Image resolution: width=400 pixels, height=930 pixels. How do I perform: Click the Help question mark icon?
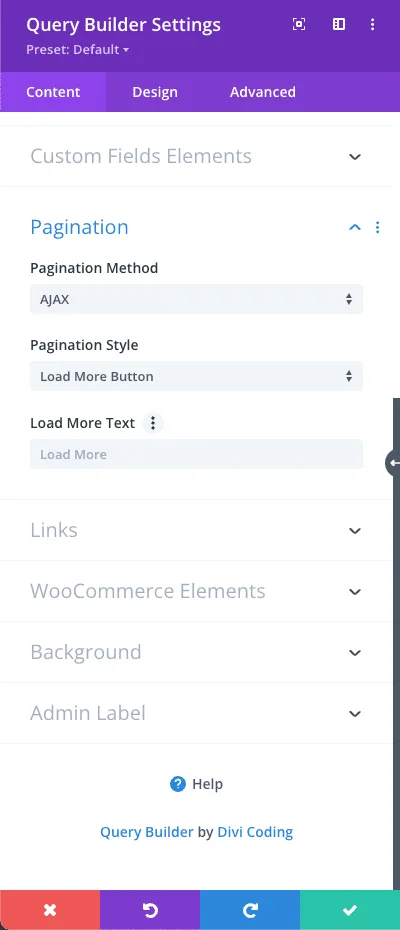tap(177, 784)
